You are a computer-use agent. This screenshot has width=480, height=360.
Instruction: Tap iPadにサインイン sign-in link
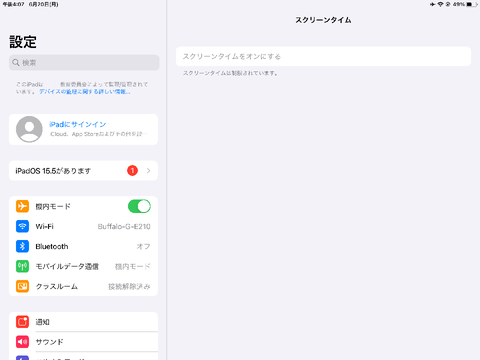(78, 124)
